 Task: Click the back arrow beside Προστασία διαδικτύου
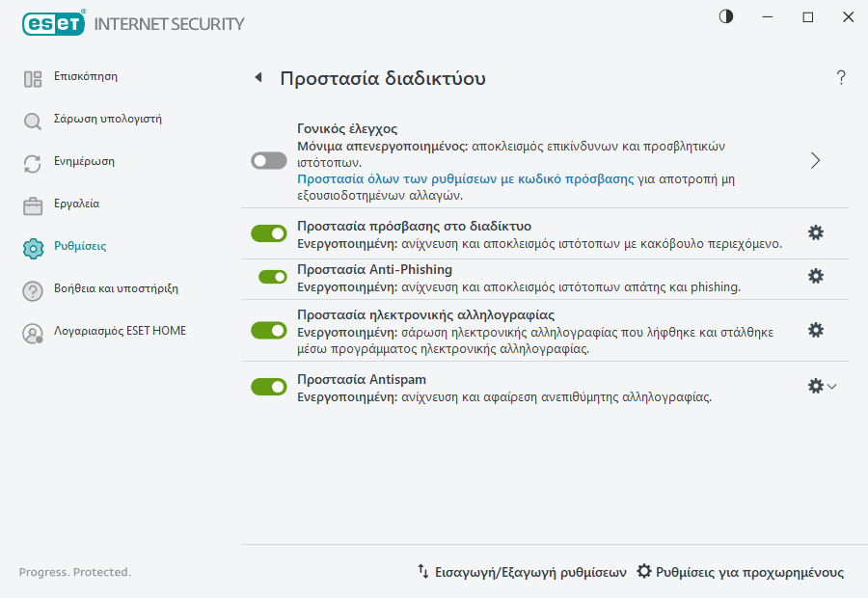pos(258,77)
